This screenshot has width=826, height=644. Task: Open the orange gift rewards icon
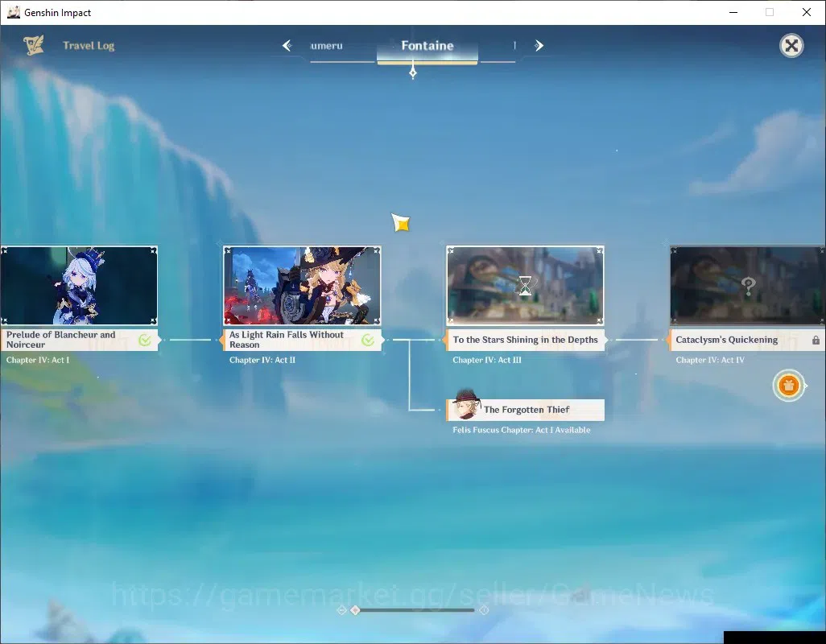click(788, 386)
